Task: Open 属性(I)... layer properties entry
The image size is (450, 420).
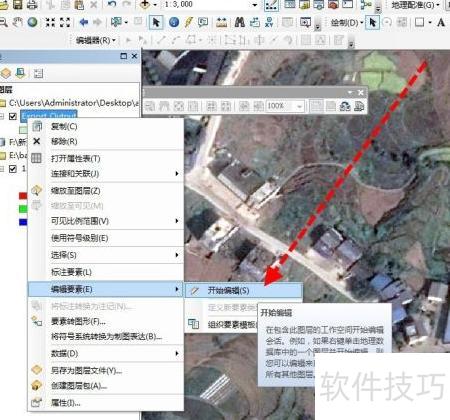Action: tap(106, 403)
